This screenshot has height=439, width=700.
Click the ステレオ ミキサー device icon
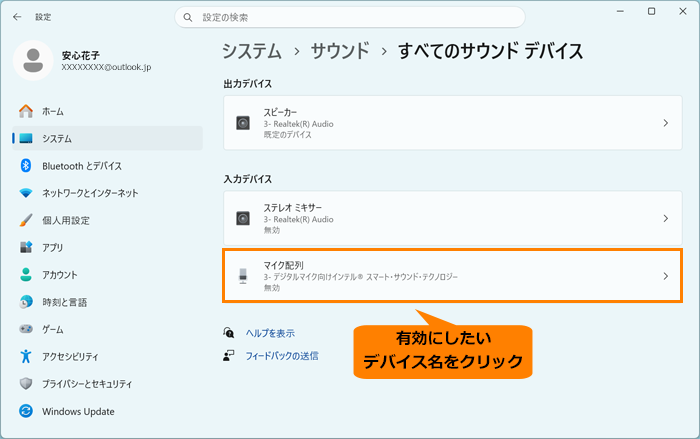coord(243,218)
